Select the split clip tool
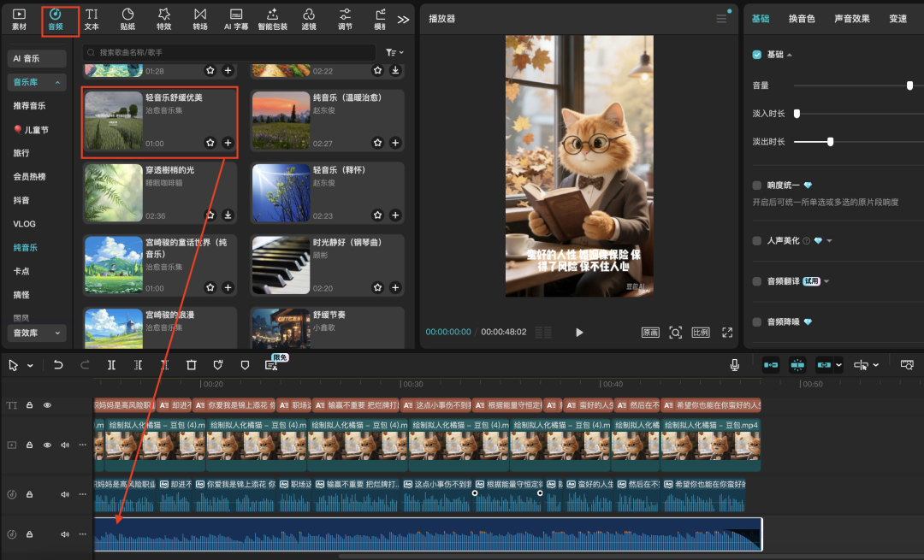Viewport: 924px width, 560px height. click(111, 365)
